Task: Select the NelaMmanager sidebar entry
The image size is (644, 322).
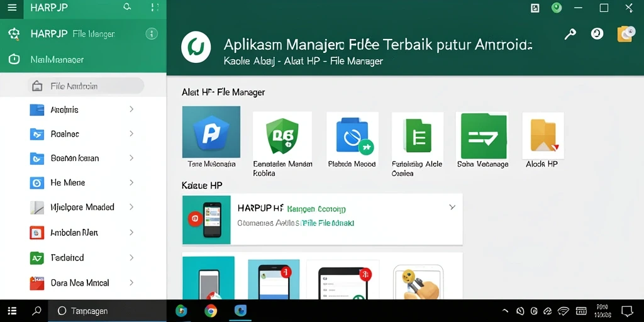Action: 83,60
